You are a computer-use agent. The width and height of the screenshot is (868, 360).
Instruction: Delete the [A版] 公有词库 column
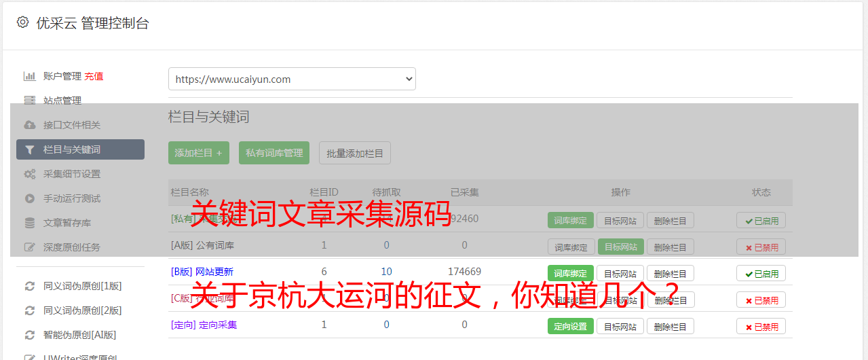(x=670, y=247)
